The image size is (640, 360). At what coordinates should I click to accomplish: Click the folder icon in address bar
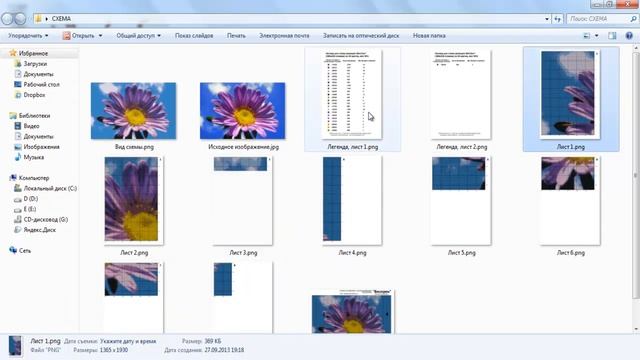38,19
